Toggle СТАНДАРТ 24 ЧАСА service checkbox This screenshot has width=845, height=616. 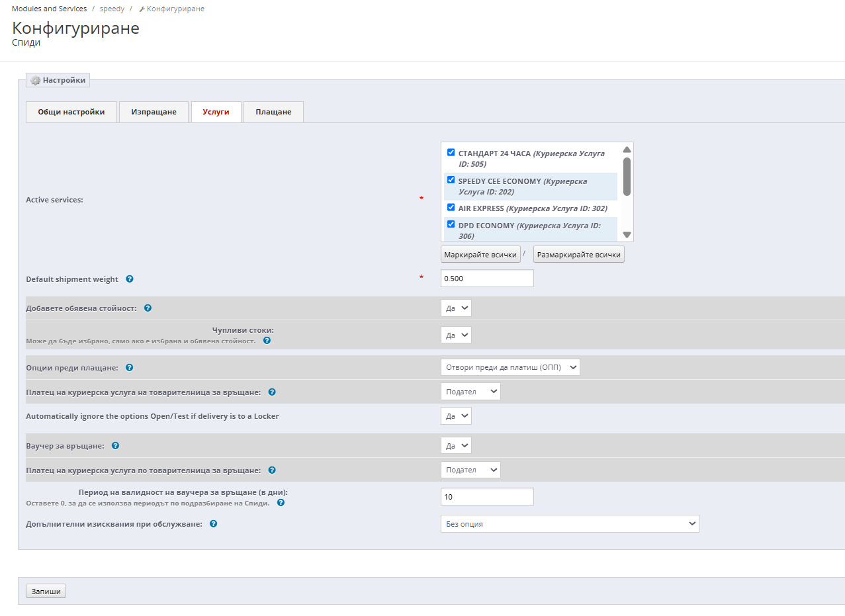(x=451, y=152)
